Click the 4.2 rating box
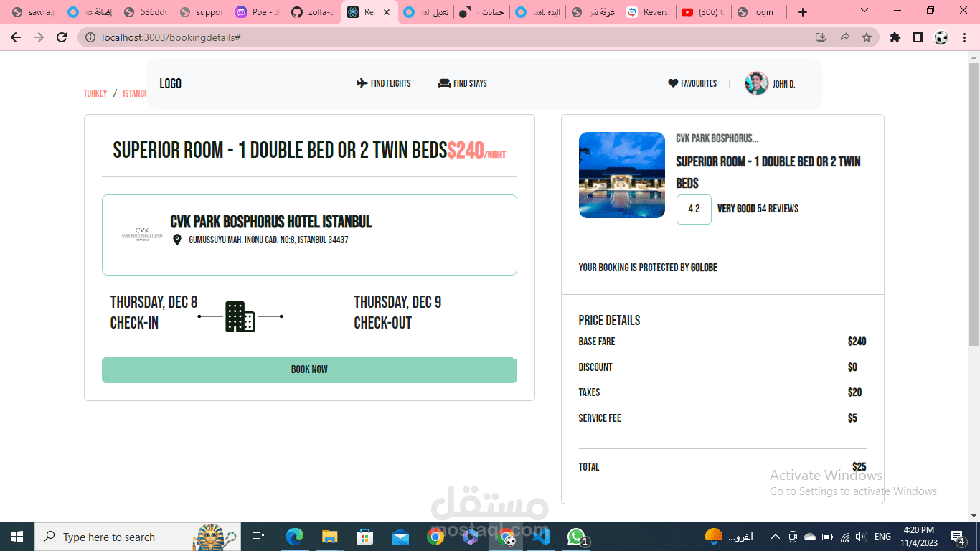The height and width of the screenshot is (551, 980). (694, 209)
